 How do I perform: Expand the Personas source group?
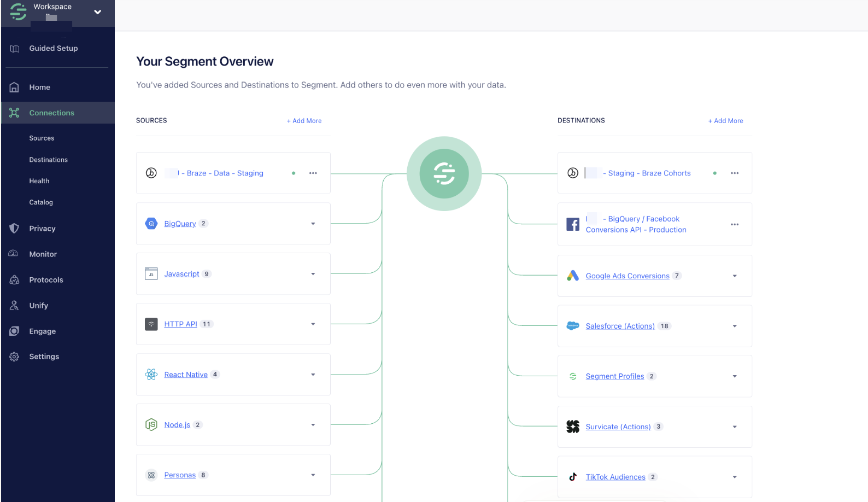coord(313,475)
